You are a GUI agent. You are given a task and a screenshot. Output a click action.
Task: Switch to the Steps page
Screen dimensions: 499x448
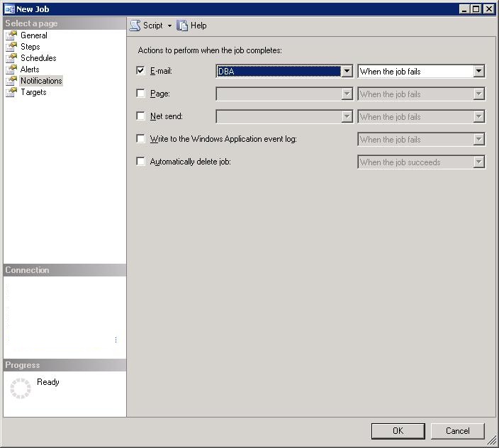coord(30,47)
